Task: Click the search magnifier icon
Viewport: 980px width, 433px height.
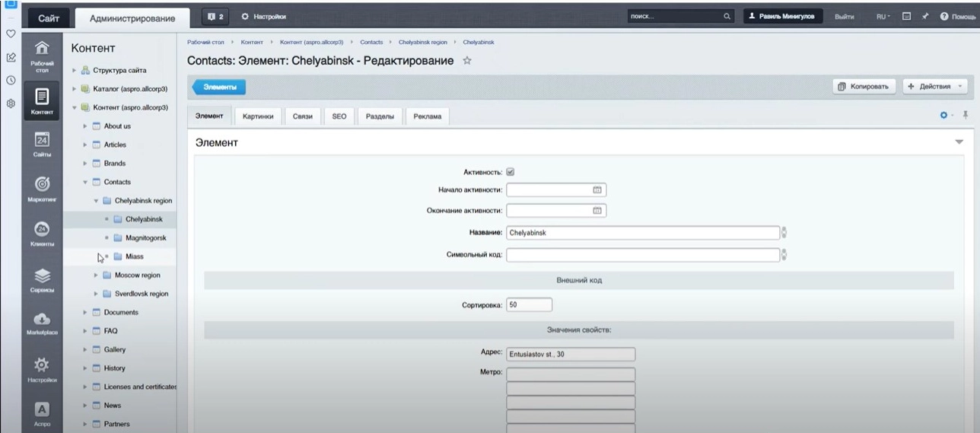Action: click(x=727, y=16)
